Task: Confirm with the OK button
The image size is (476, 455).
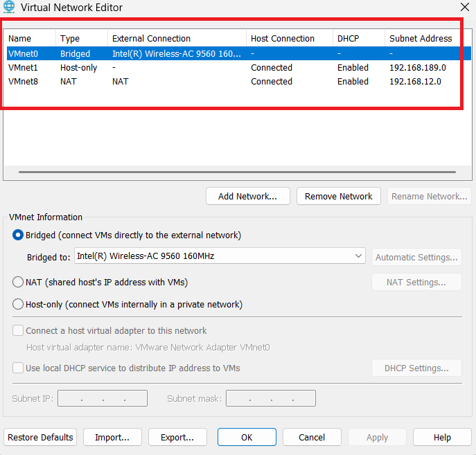Action: pyautogui.click(x=247, y=438)
